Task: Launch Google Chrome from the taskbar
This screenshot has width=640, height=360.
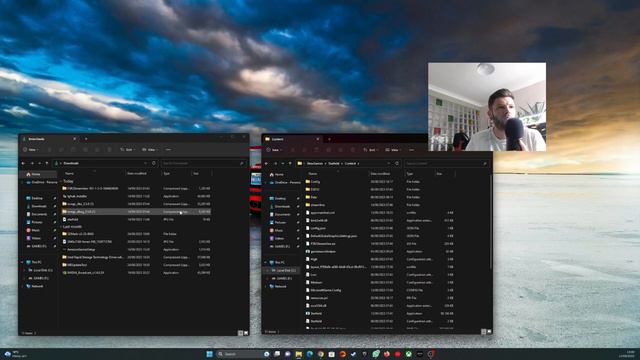Action: (321, 354)
